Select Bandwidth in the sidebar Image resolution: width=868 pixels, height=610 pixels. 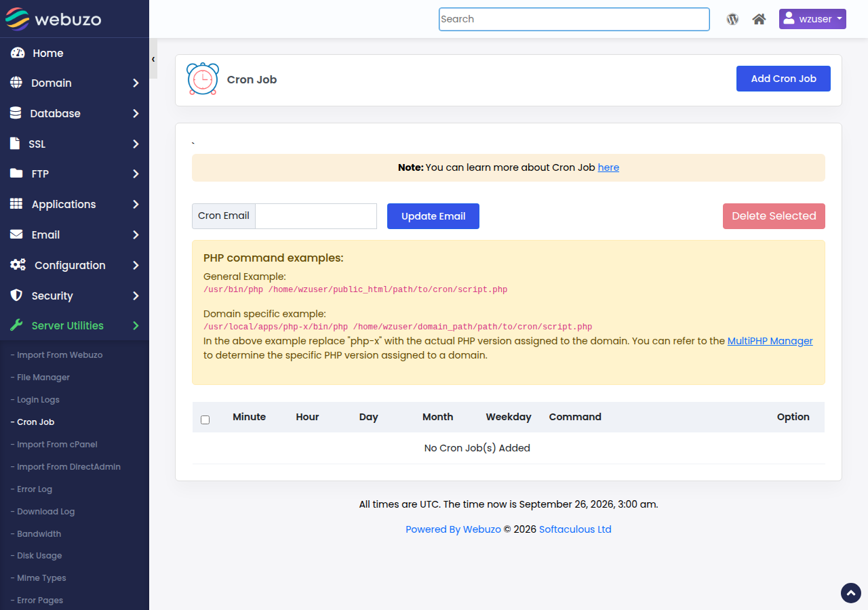pyautogui.click(x=36, y=534)
